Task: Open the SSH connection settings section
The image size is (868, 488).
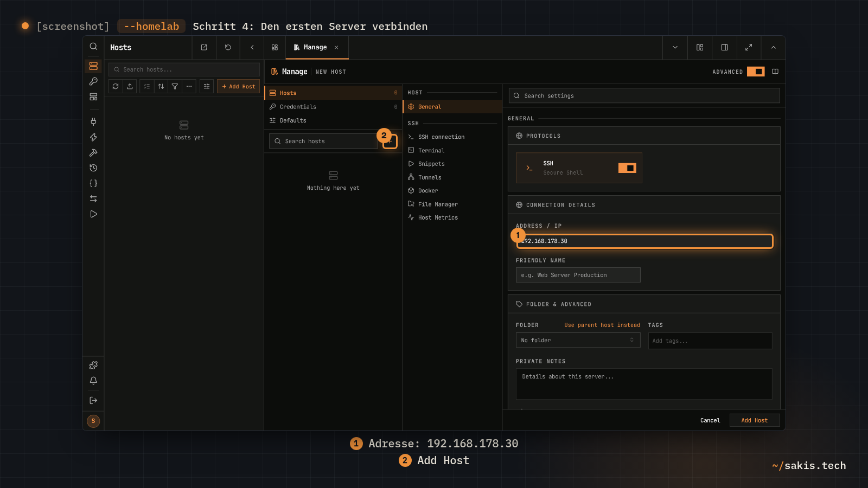Action: coord(452,137)
